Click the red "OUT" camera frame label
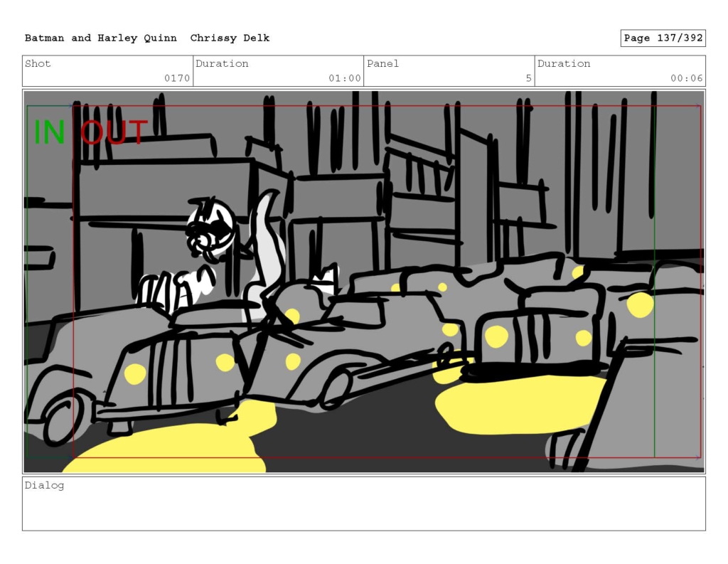The image size is (728, 564). [114, 132]
